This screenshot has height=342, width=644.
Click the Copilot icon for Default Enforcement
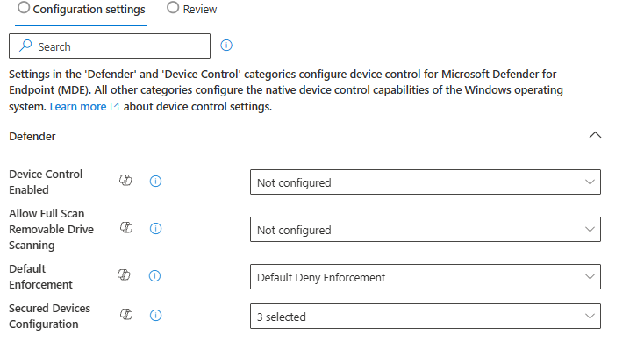[x=124, y=274]
